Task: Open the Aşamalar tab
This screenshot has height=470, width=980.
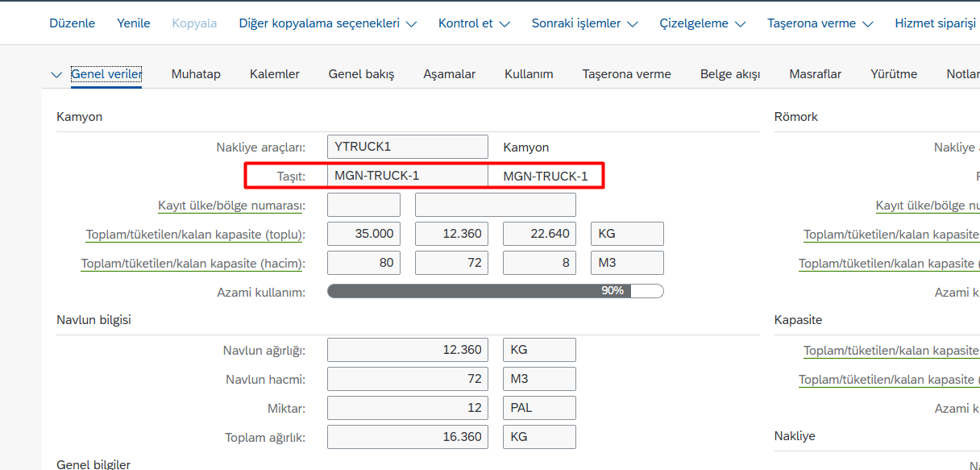Action: [x=450, y=74]
